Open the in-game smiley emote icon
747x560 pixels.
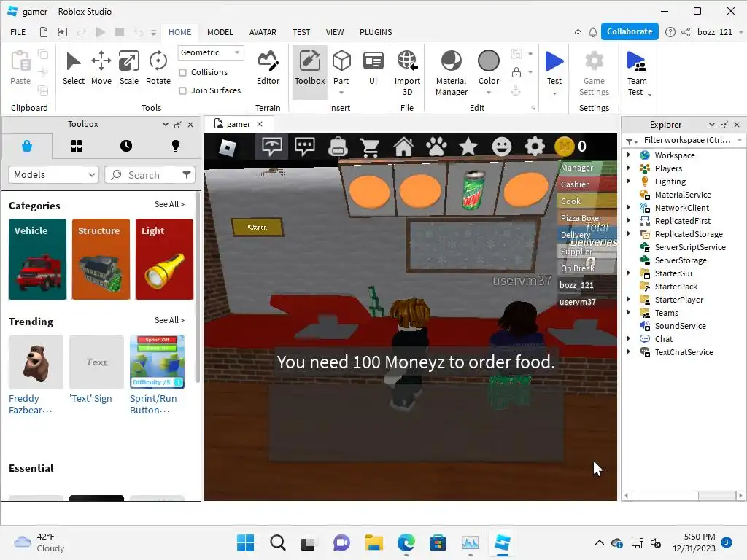coord(501,147)
